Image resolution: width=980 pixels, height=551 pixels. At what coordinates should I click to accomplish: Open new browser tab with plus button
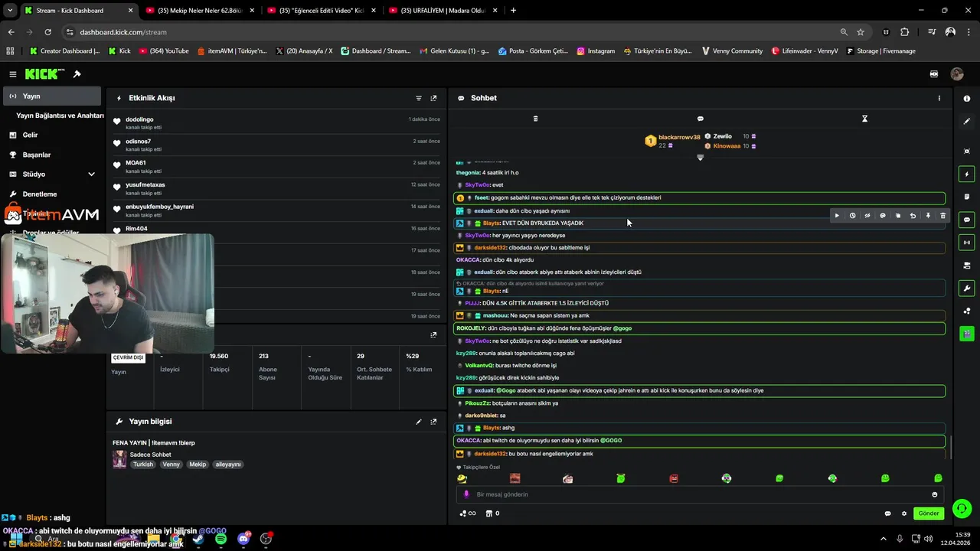[513, 11]
